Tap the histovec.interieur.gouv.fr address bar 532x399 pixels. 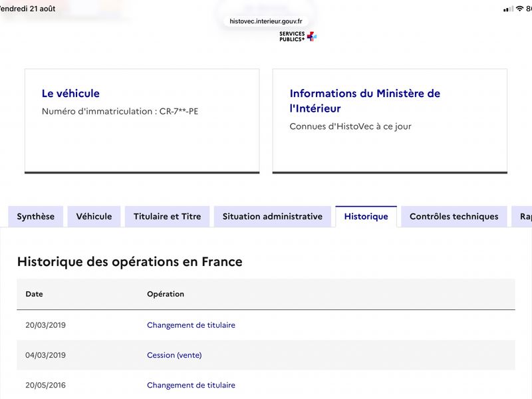[265, 21]
